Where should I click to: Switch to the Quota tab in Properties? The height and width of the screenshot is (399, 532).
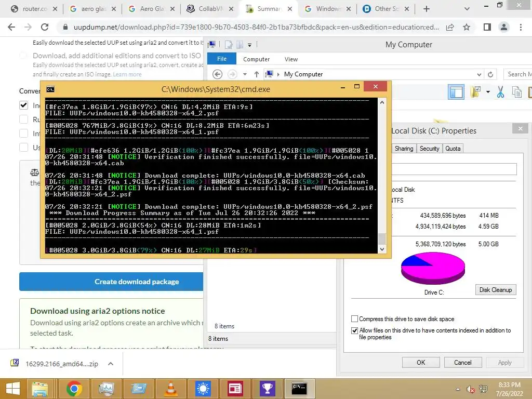click(x=453, y=149)
